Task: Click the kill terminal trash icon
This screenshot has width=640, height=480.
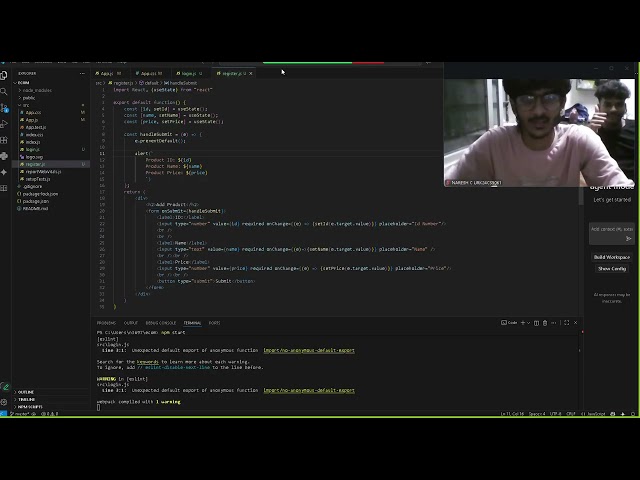Action: click(x=544, y=323)
